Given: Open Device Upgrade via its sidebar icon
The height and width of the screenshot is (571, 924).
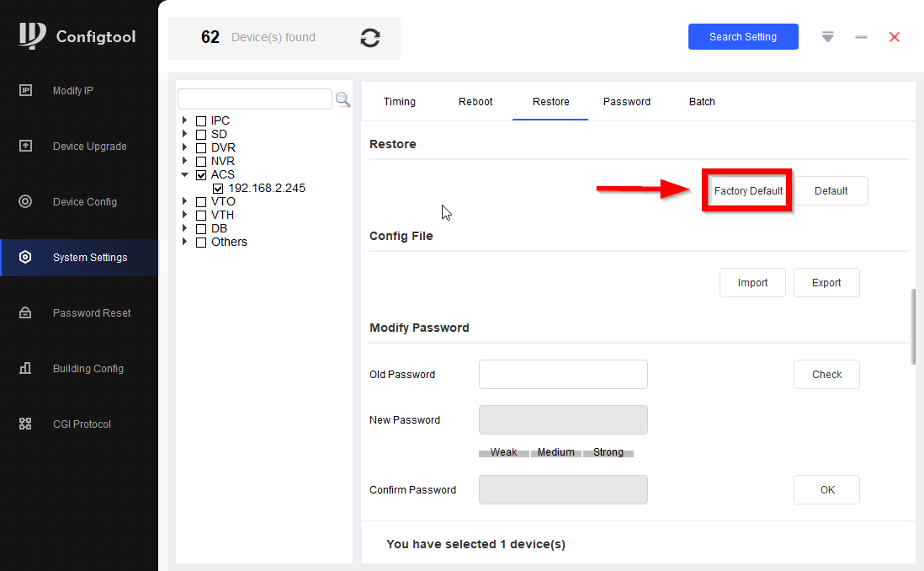Looking at the screenshot, I should click(25, 147).
